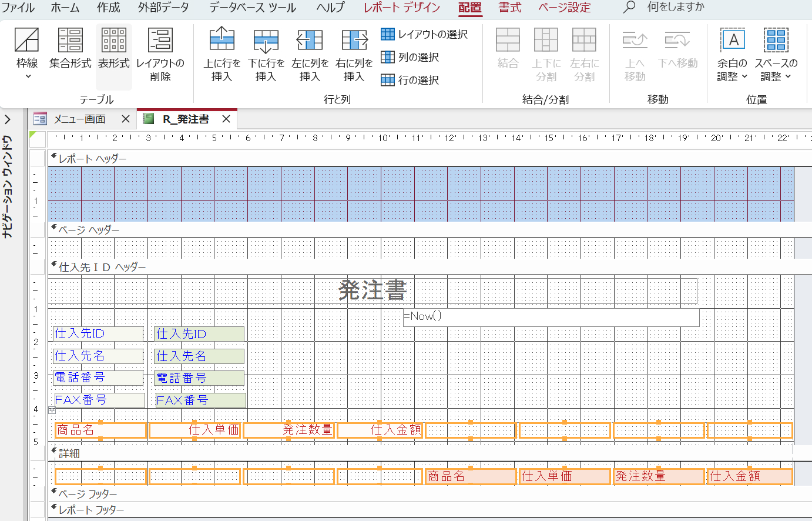The width and height of the screenshot is (812, 521).
Task: Close the R_発注書 tab
Action: tap(226, 119)
